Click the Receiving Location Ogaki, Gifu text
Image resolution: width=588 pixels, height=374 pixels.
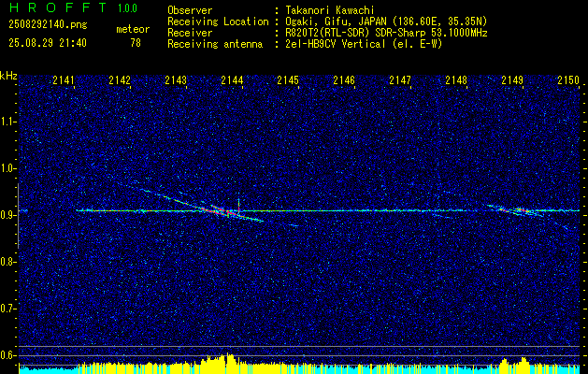[386, 22]
